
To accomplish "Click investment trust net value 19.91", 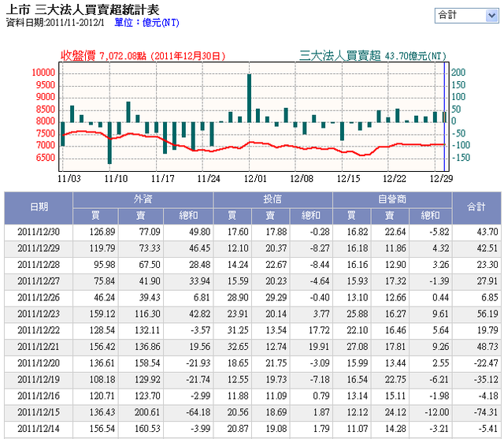I will pos(319,347).
